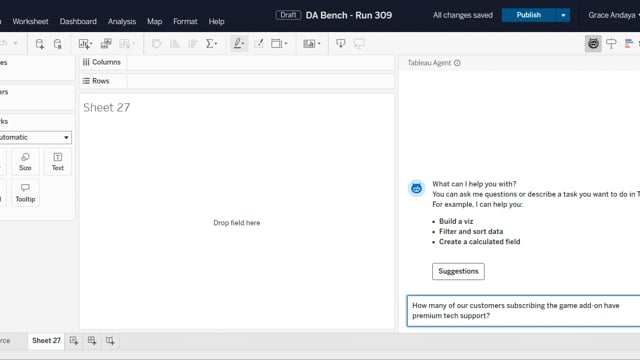Click the Sheet 27 title text
The height and width of the screenshot is (360, 640).
click(x=107, y=107)
